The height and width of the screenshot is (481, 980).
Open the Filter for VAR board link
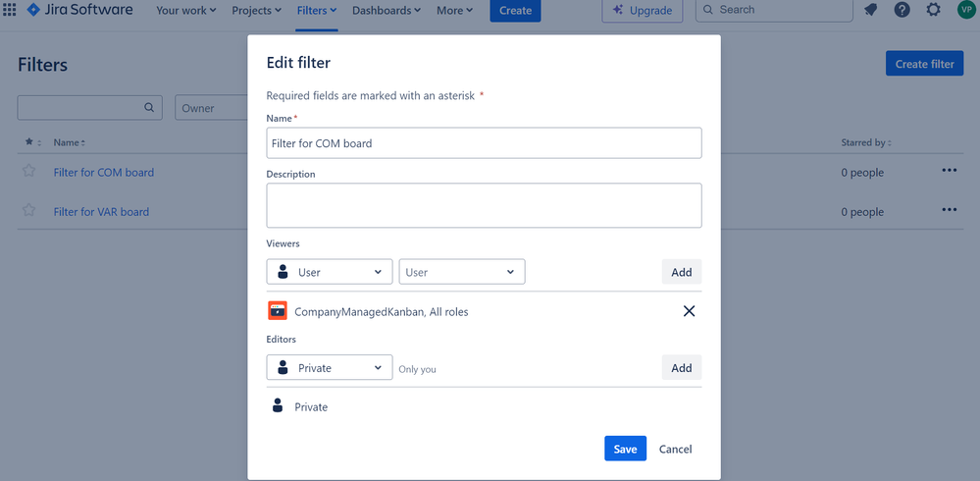pos(101,212)
